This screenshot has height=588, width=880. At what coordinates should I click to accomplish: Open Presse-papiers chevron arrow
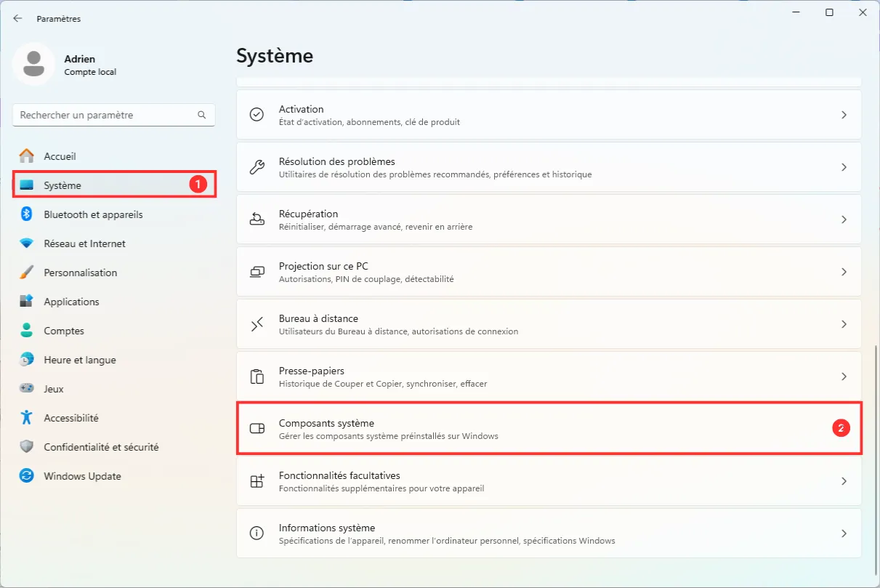pos(844,376)
